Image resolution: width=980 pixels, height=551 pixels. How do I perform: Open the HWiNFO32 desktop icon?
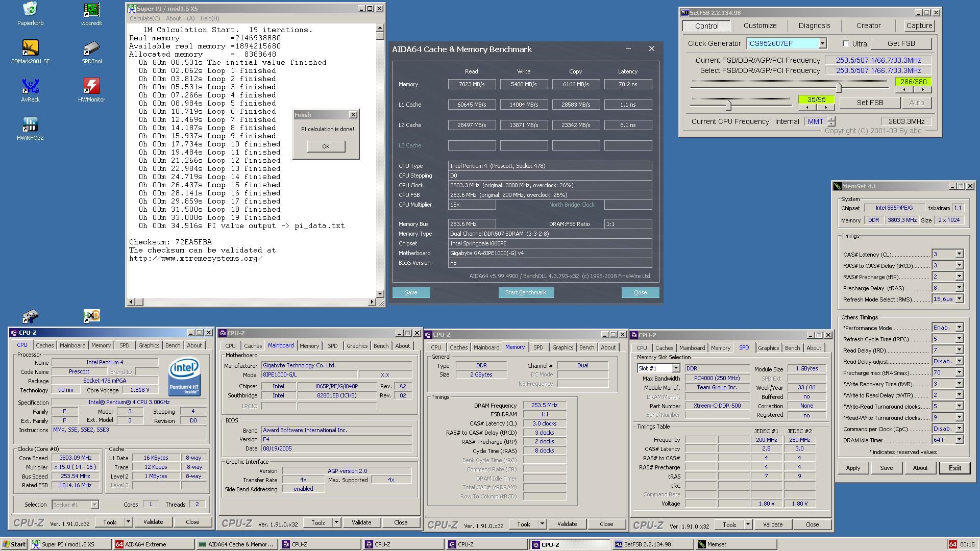(30, 125)
